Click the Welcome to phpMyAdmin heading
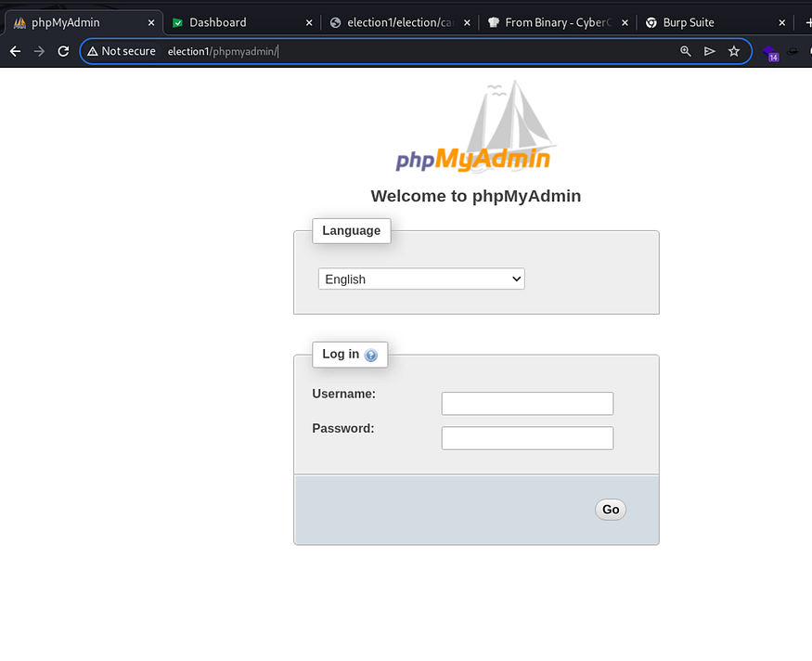Image resolution: width=812 pixels, height=661 pixels. coord(476,196)
